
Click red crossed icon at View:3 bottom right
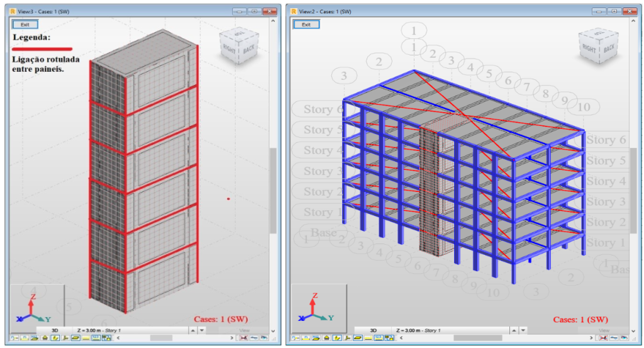[x=243, y=338]
